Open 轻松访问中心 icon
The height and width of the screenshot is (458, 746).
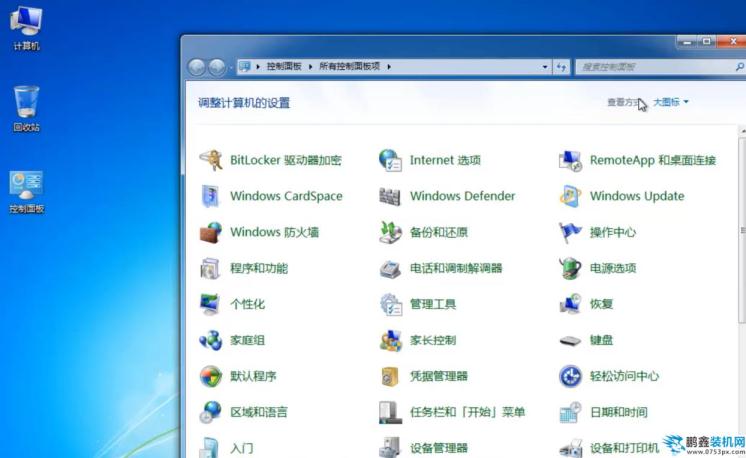[x=570, y=376]
